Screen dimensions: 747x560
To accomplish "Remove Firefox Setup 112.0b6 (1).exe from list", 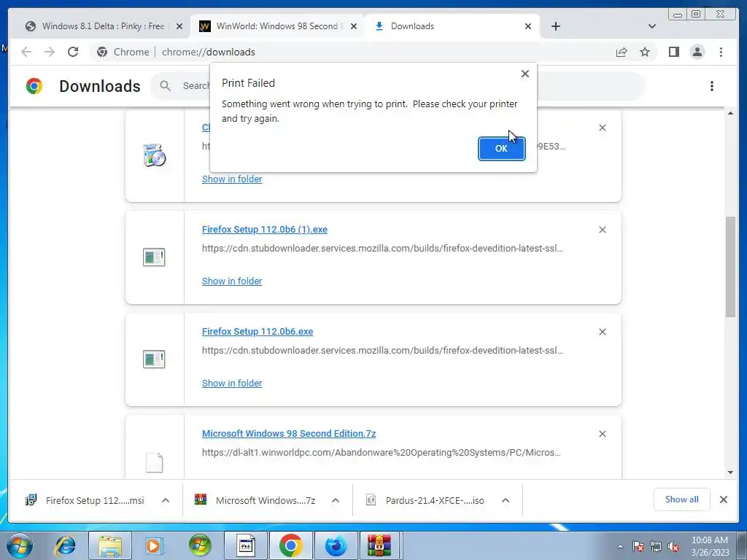I will pyautogui.click(x=602, y=230).
